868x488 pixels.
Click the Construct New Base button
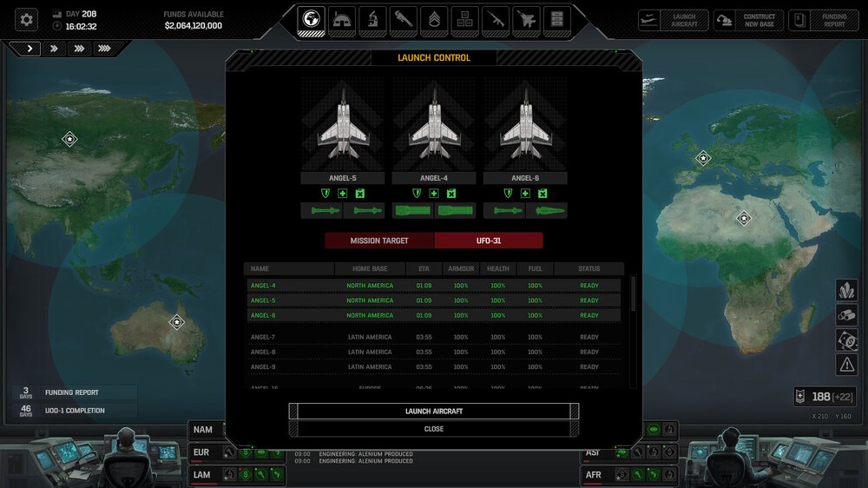[x=748, y=21]
